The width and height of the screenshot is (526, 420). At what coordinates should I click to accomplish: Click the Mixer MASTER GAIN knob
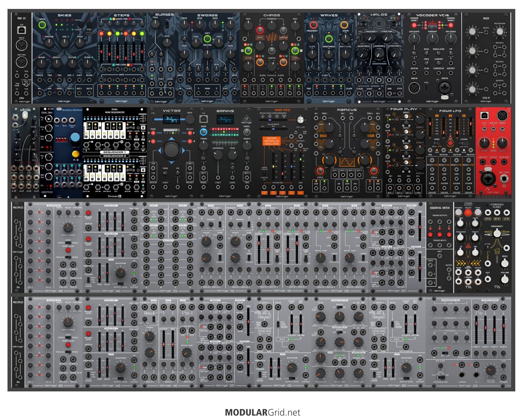click(x=500, y=32)
